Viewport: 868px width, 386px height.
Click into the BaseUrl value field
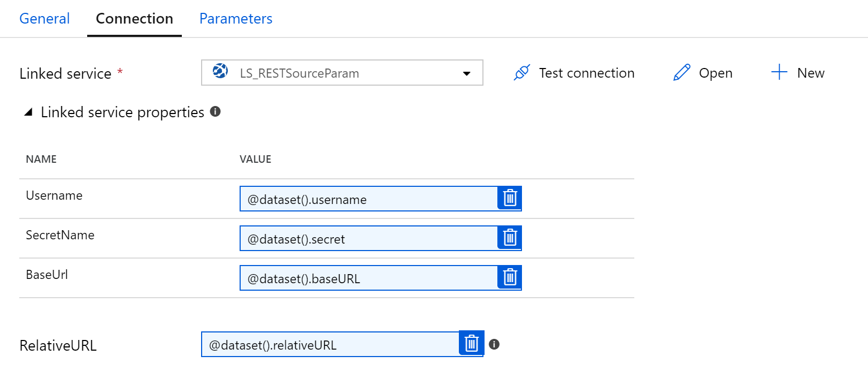[x=368, y=278]
